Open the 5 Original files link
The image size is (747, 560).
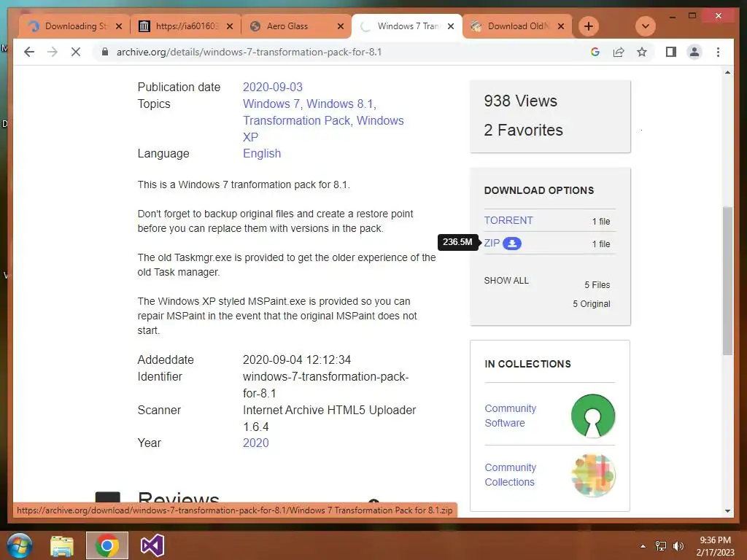[x=591, y=304]
